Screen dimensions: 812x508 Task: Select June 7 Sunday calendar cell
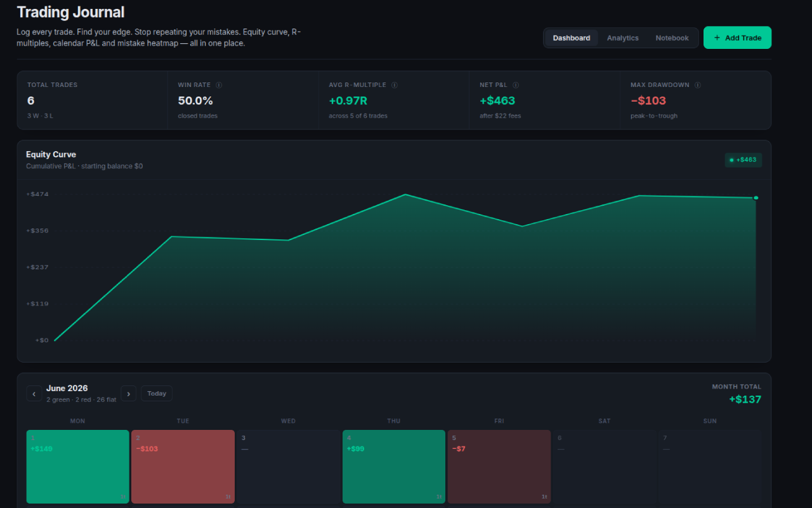coord(710,467)
